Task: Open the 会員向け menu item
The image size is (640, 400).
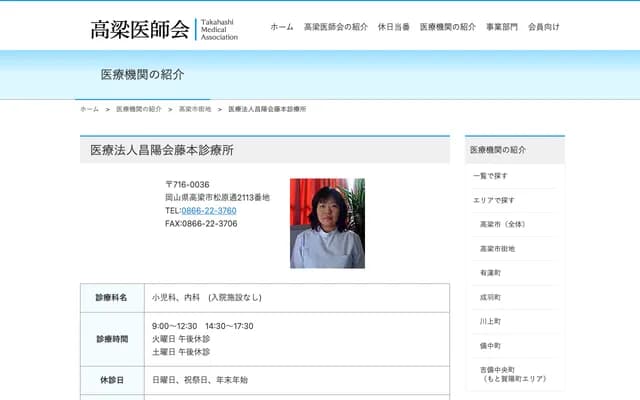Action: [x=544, y=27]
